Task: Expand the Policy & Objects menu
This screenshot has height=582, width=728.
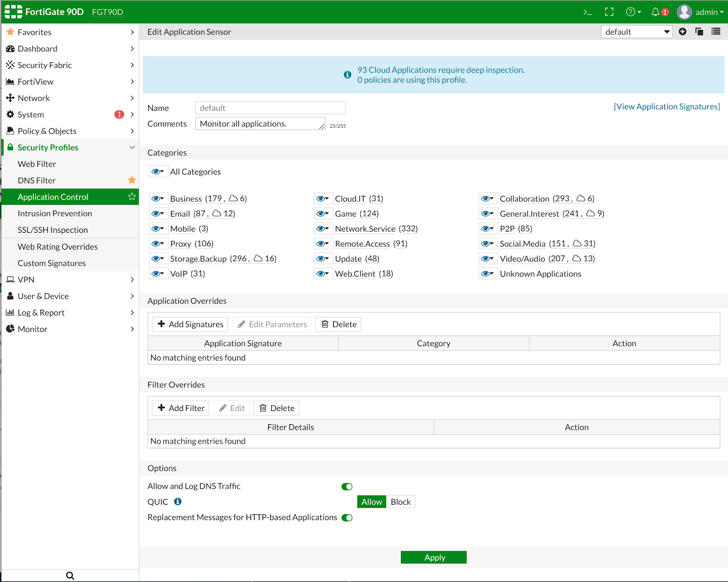Action: pos(70,131)
